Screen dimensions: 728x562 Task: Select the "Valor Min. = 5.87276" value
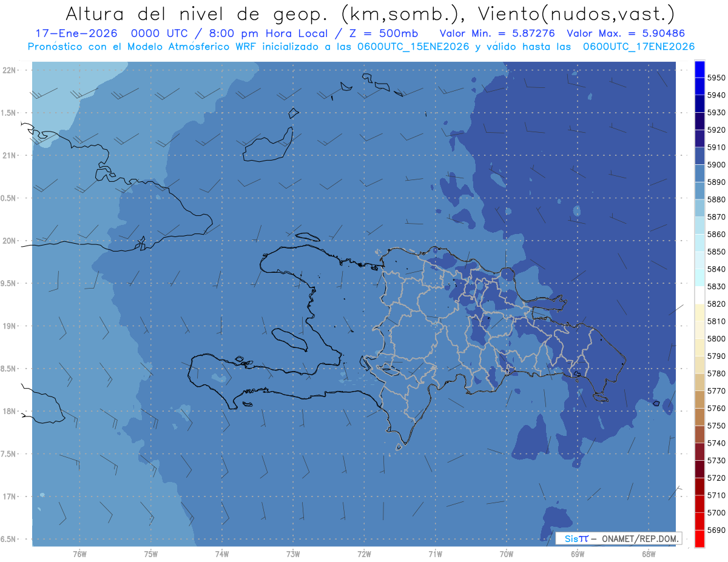click(497, 33)
